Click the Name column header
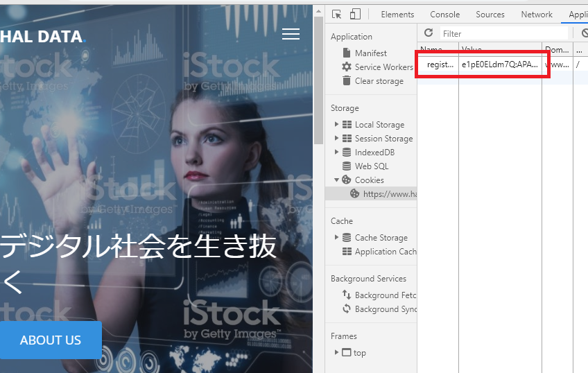The width and height of the screenshot is (588, 373). coord(438,48)
